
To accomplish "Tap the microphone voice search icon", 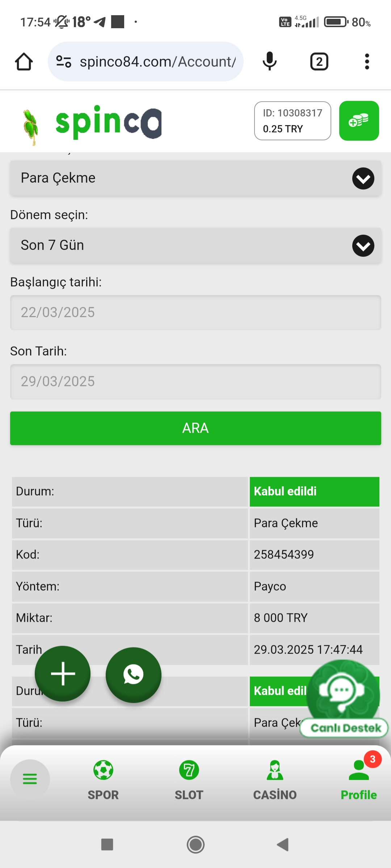I will tap(269, 61).
